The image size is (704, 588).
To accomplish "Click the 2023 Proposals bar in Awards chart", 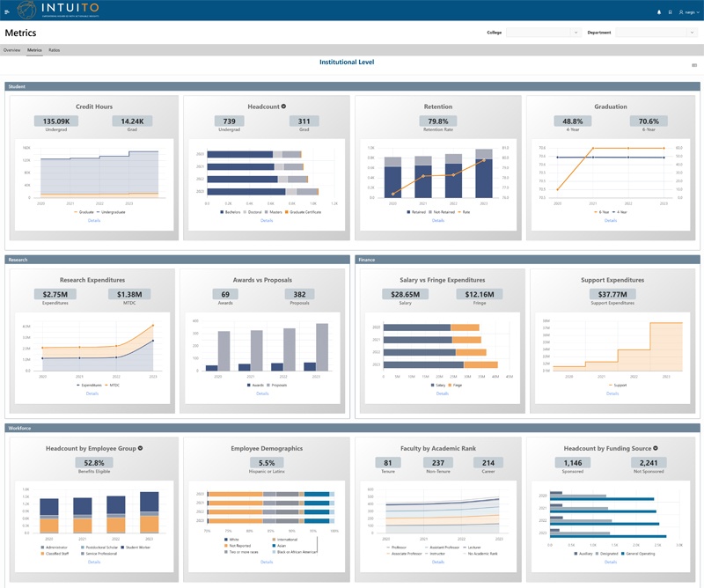I will tap(322, 347).
